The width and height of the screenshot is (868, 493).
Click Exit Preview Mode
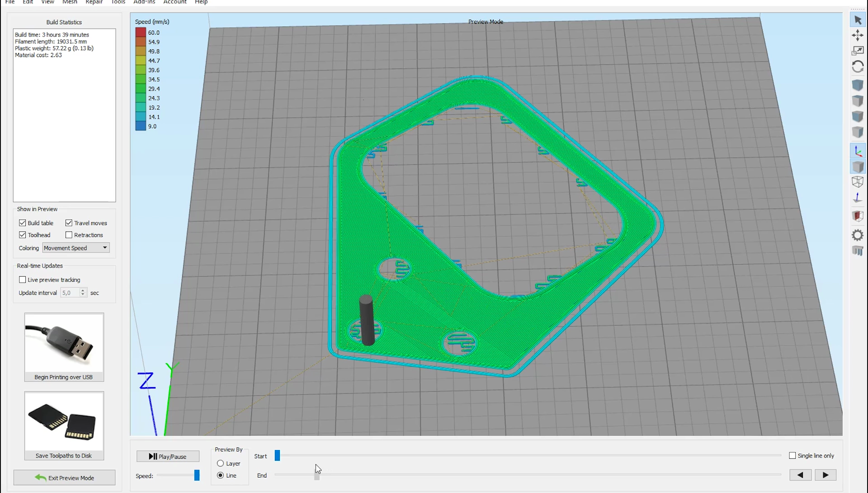coord(64,478)
